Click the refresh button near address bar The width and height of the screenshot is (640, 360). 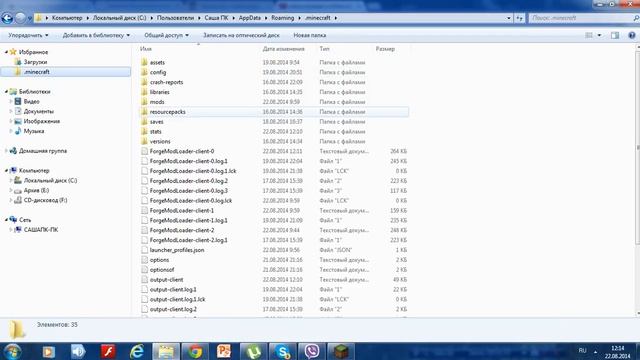point(519,18)
